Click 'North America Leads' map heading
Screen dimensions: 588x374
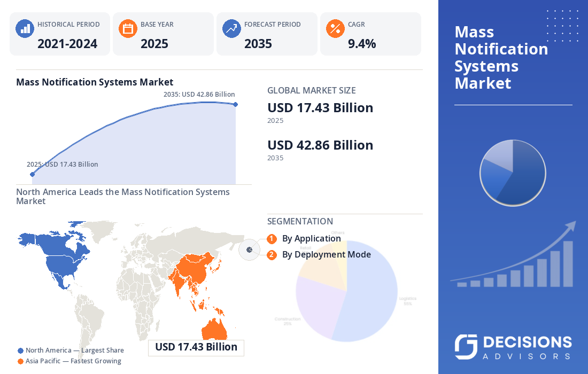[122, 197]
